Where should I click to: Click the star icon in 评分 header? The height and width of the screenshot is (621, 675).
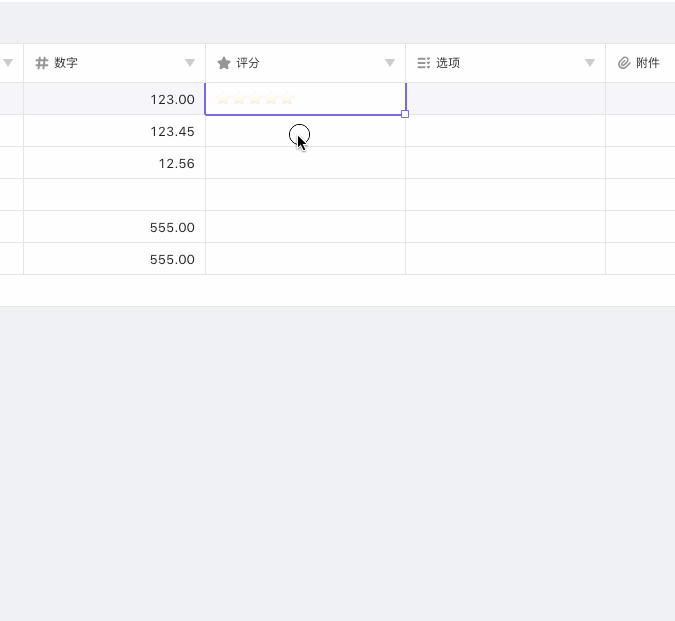[x=224, y=63]
